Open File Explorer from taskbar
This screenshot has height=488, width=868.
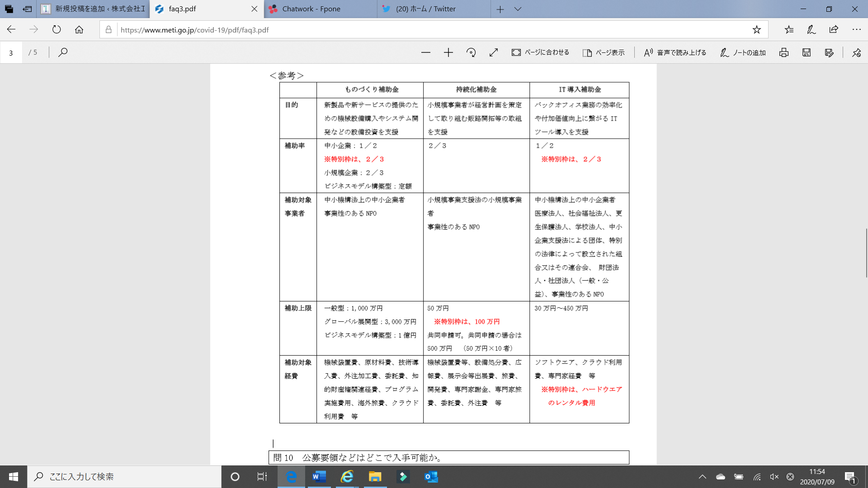tap(375, 477)
